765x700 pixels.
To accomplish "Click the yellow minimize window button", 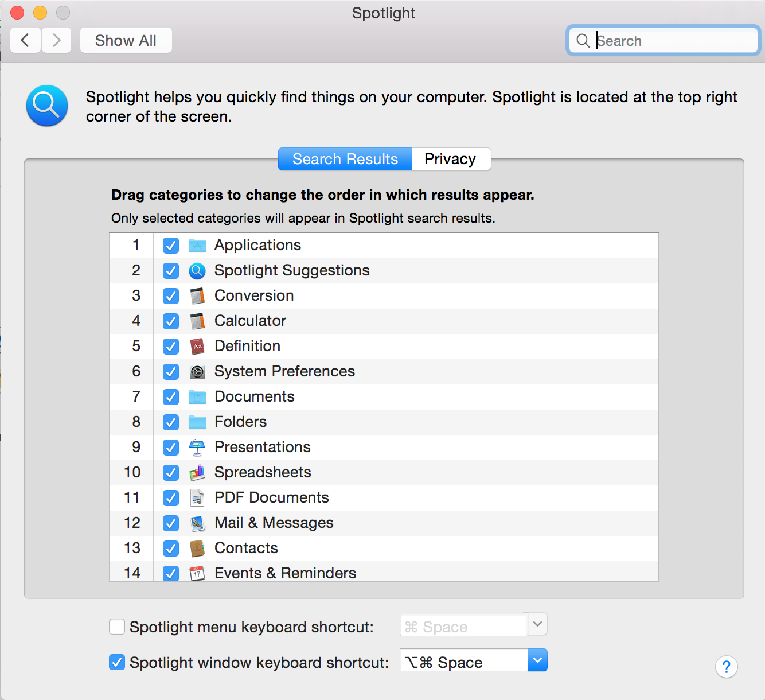I will [40, 13].
